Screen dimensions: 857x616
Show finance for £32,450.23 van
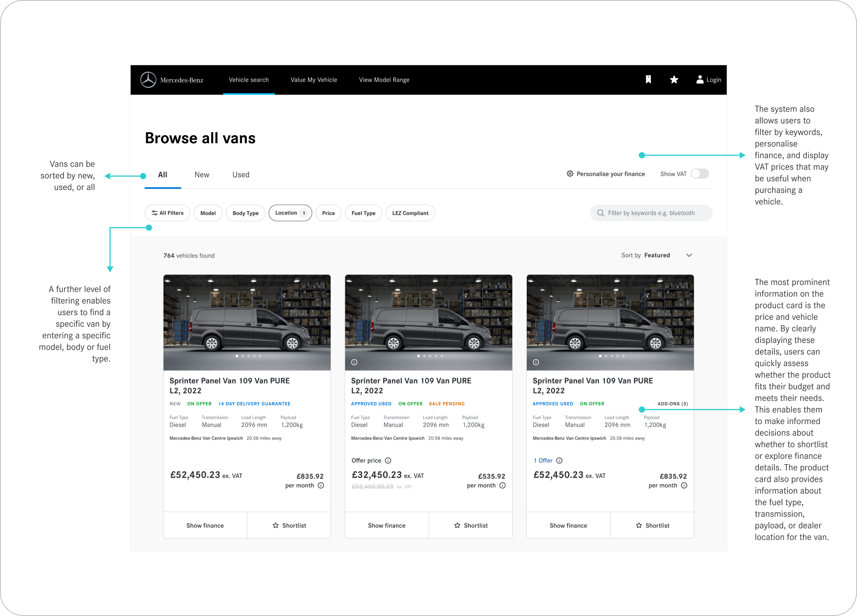click(387, 525)
